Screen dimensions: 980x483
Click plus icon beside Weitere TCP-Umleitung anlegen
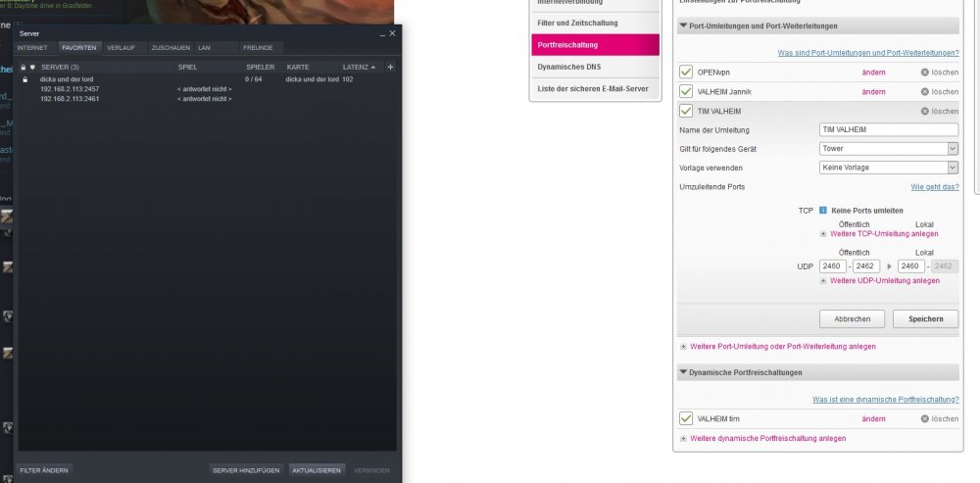[824, 234]
